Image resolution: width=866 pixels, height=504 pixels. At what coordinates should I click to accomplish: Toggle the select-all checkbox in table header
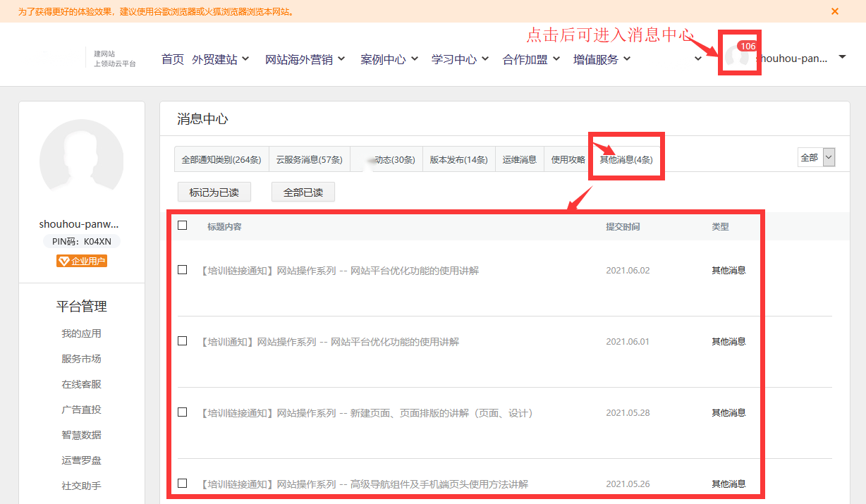(183, 226)
